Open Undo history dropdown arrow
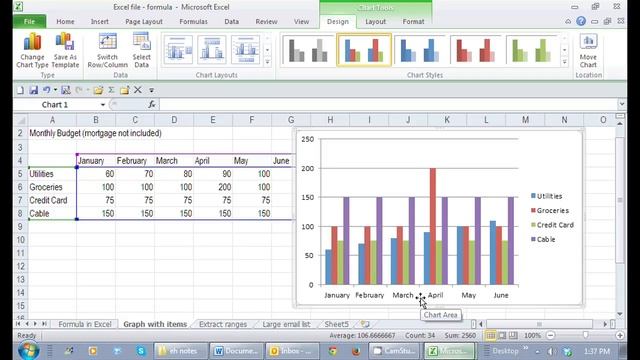Image resolution: width=640 pixels, height=360 pixels. click(x=55, y=90)
